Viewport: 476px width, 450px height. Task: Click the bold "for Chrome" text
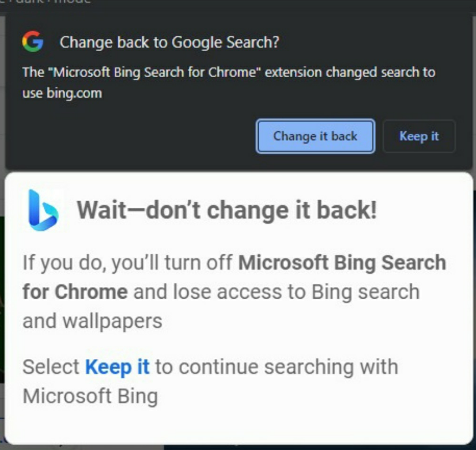coord(75,292)
